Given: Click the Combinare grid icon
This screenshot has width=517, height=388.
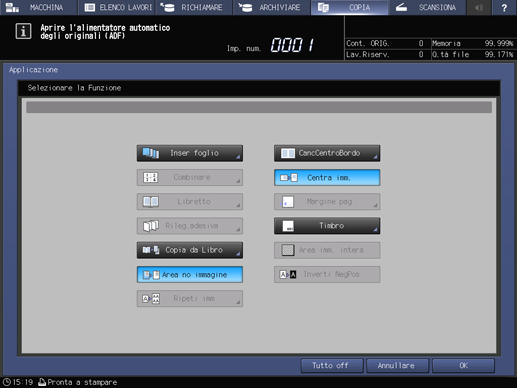Looking at the screenshot, I should (151, 177).
